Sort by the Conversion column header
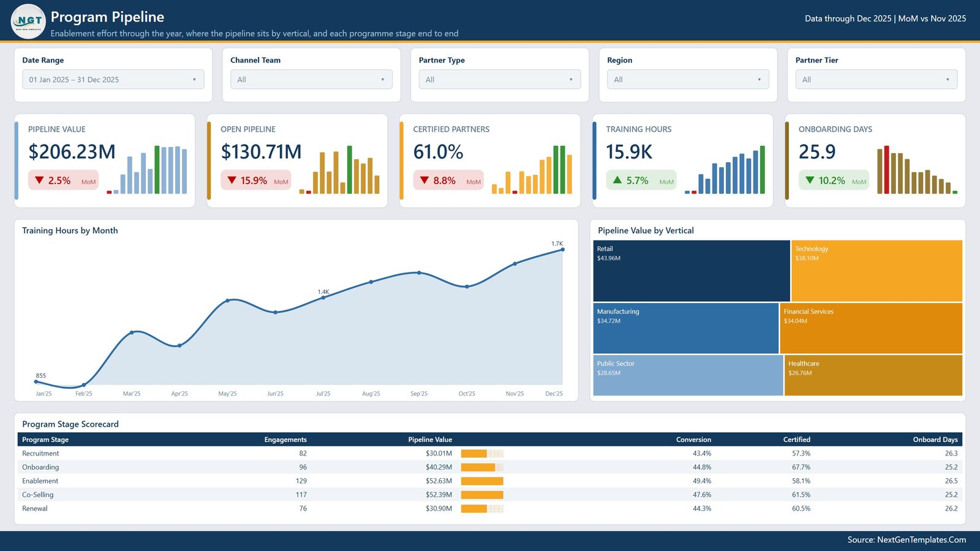Image resolution: width=980 pixels, height=551 pixels. [x=693, y=440]
